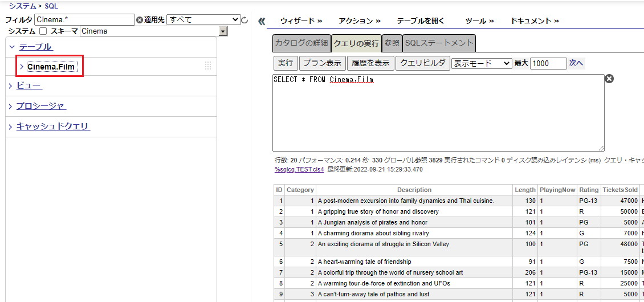Screen dimensions: 644x302
Task: Clear the filter text with the X icon
Action: point(140,20)
